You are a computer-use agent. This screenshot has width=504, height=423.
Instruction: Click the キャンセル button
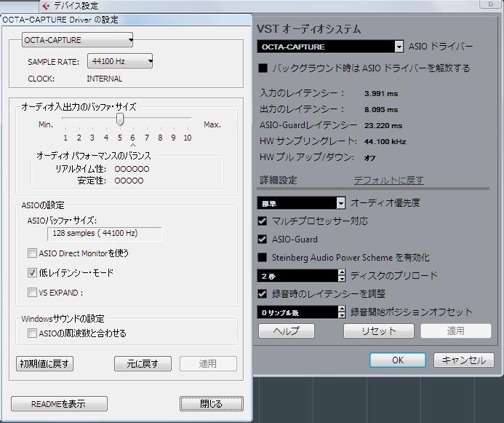pyautogui.click(x=464, y=360)
